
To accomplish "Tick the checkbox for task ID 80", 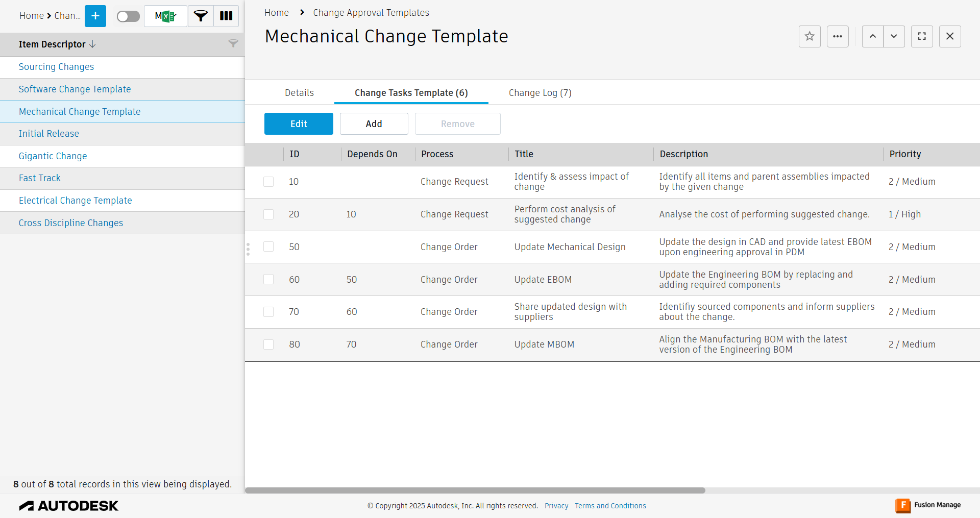I will click(x=268, y=344).
